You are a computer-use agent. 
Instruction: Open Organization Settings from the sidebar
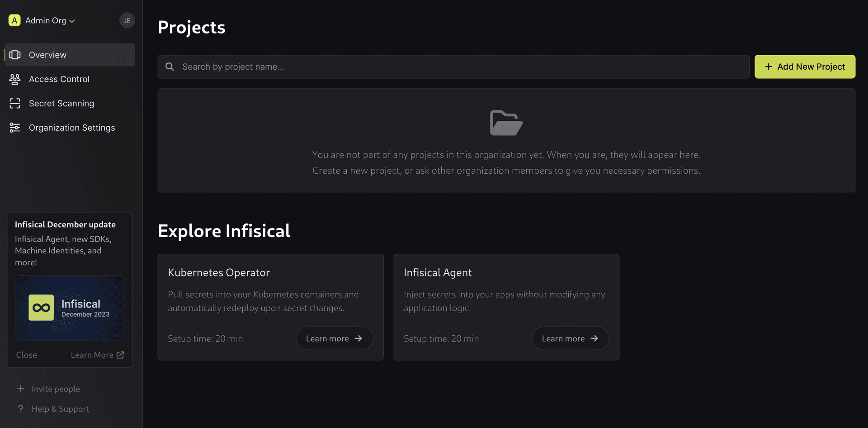point(72,128)
